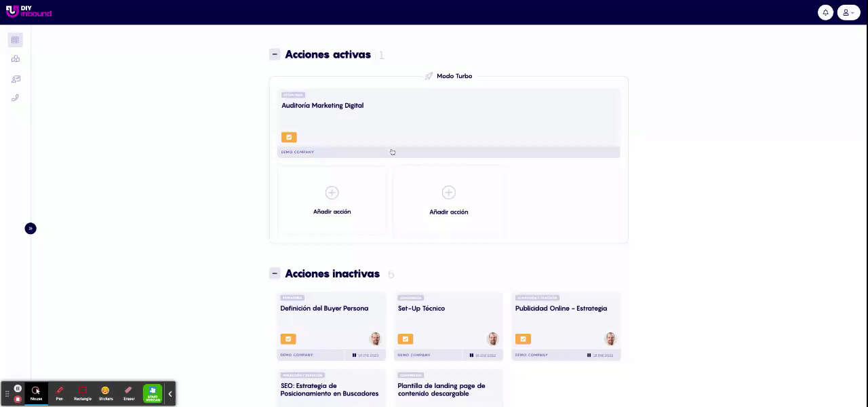Click category tag above Set-Up Técnico
This screenshot has width=868, height=407.
pos(411,298)
